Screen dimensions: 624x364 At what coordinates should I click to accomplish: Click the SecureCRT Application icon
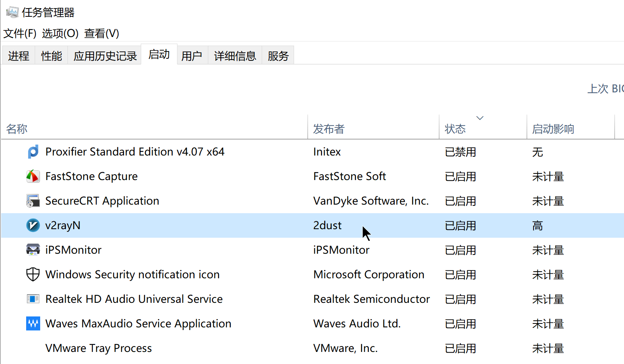pos(33,201)
